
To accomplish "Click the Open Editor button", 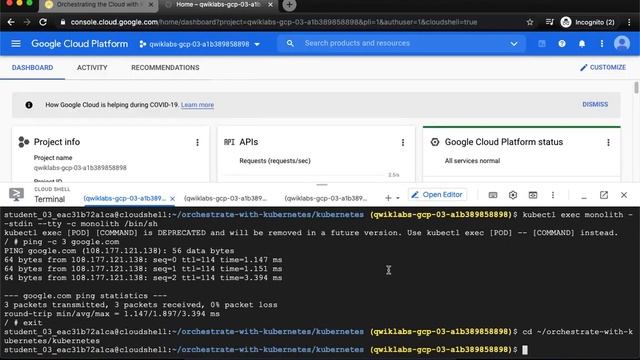I will [x=437, y=195].
